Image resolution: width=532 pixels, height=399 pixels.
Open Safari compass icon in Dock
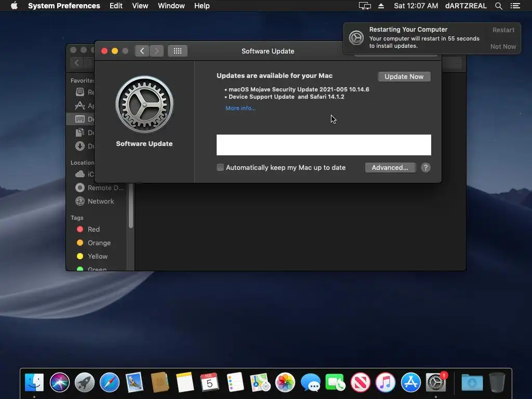point(110,382)
